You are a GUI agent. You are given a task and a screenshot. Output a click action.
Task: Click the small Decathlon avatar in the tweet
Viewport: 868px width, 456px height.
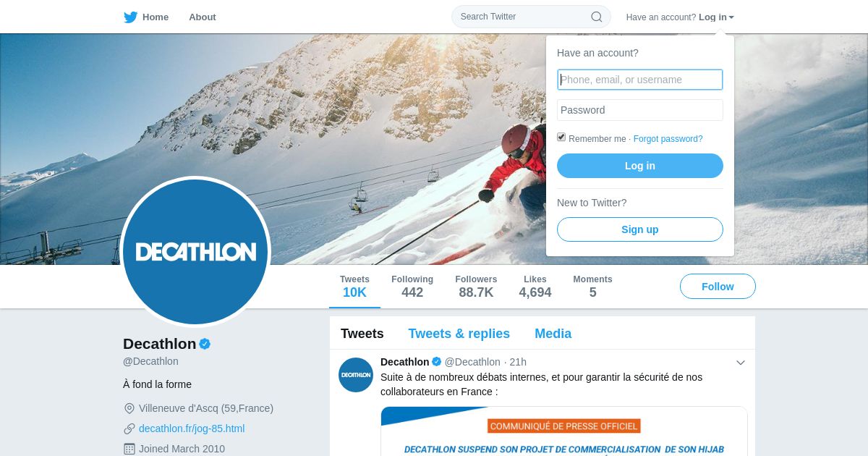coord(356,375)
